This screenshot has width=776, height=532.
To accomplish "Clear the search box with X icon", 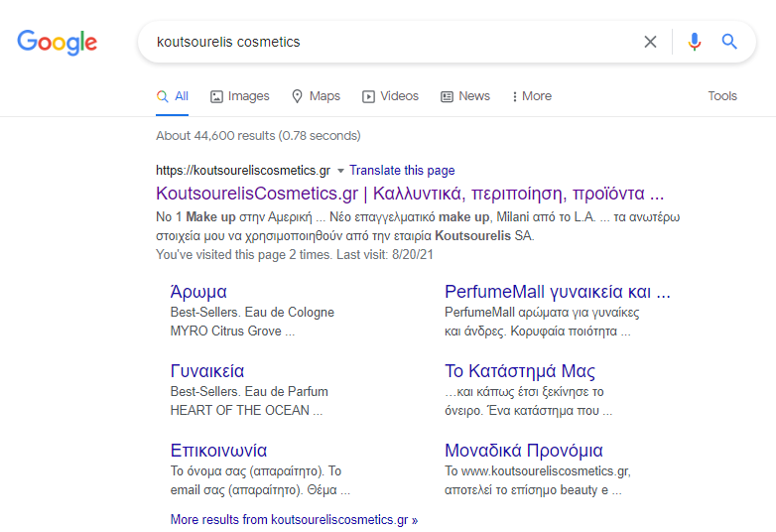I will coord(650,42).
